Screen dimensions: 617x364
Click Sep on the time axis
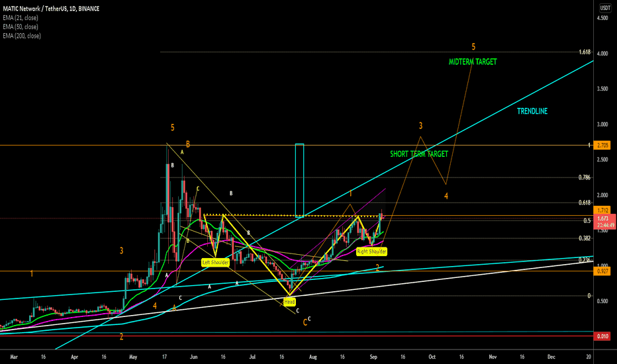click(373, 357)
